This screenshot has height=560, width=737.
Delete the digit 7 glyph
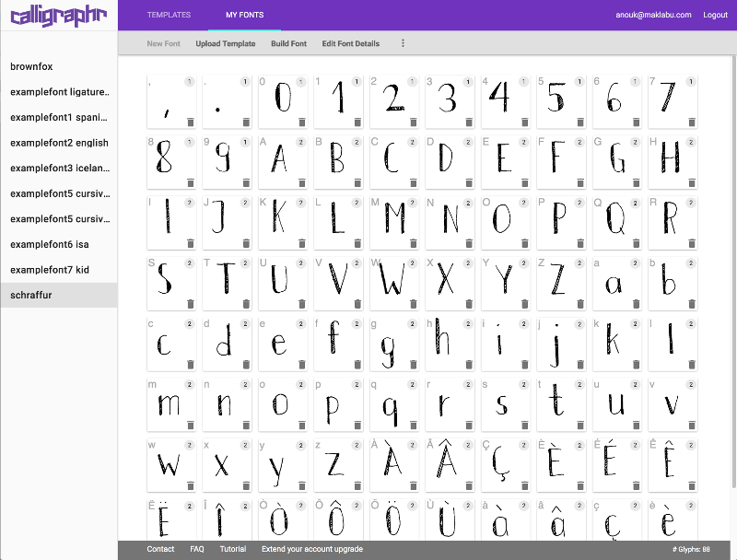pos(692,122)
